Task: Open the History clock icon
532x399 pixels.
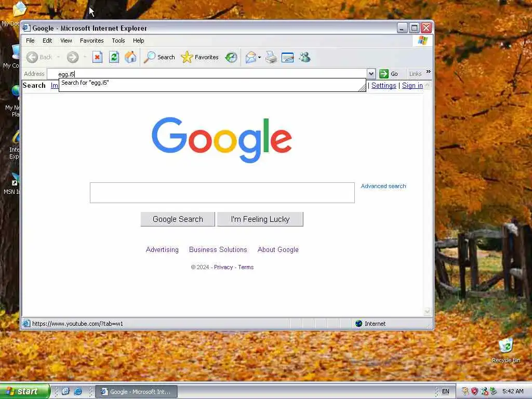Action: 231,57
